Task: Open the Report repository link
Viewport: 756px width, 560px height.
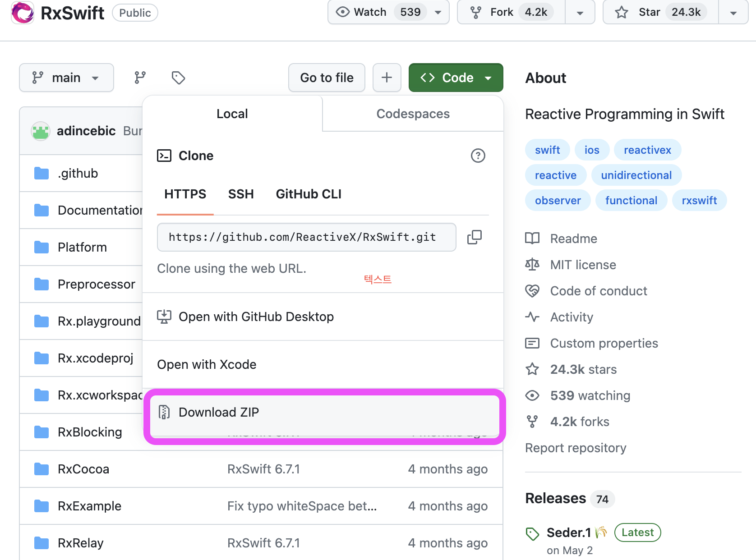Action: click(x=576, y=448)
